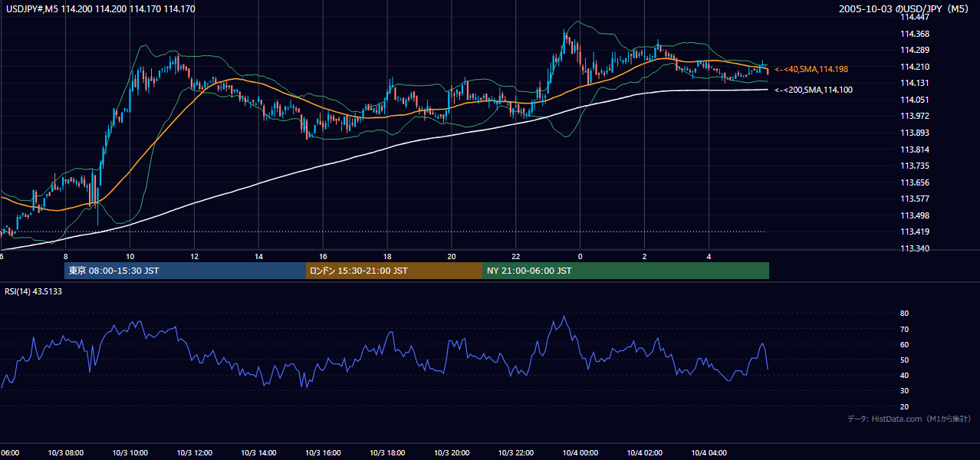The height and width of the screenshot is (460, 980).
Task: Click the 10/3 10:00 time axis label
Action: [130, 453]
